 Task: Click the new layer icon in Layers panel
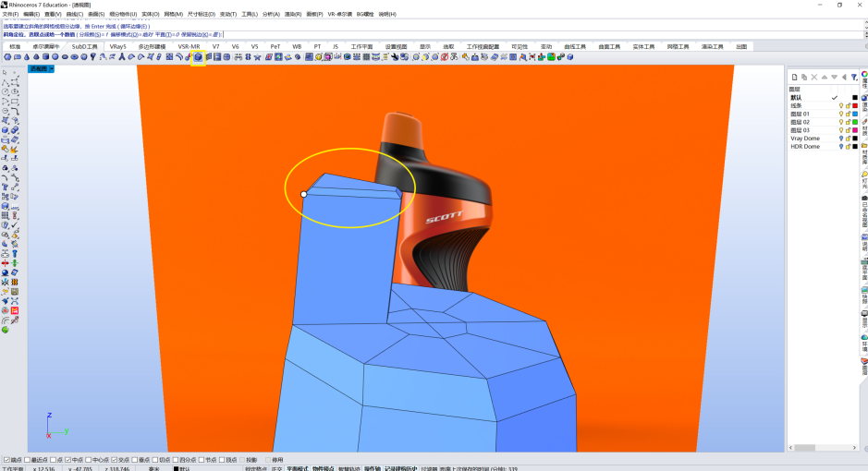coord(794,77)
